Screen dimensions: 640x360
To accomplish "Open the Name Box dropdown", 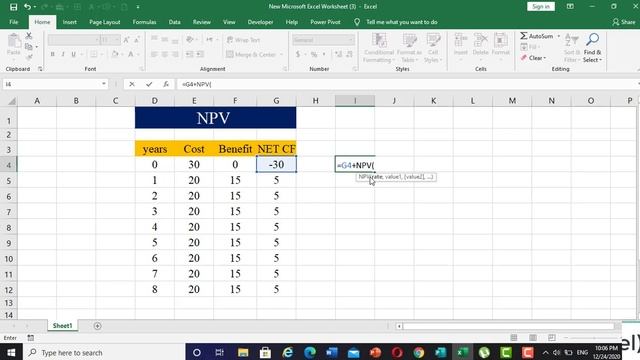I will pos(104,84).
